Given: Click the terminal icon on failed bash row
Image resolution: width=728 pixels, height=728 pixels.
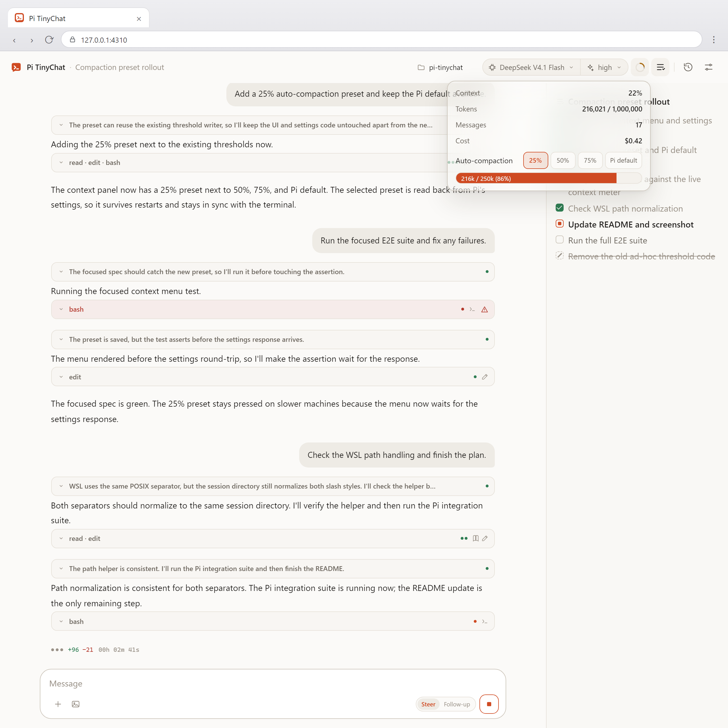Looking at the screenshot, I should coord(472,309).
